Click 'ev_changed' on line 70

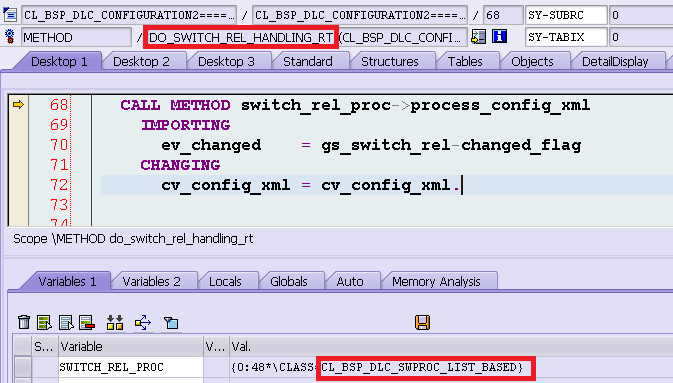(x=211, y=146)
